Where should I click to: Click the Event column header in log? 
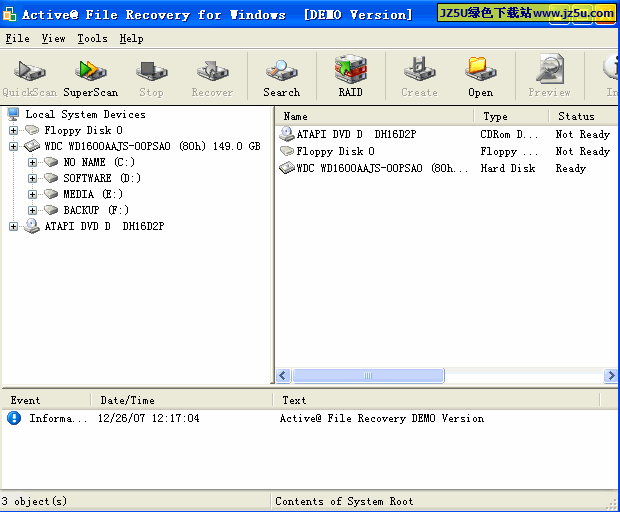click(46, 400)
